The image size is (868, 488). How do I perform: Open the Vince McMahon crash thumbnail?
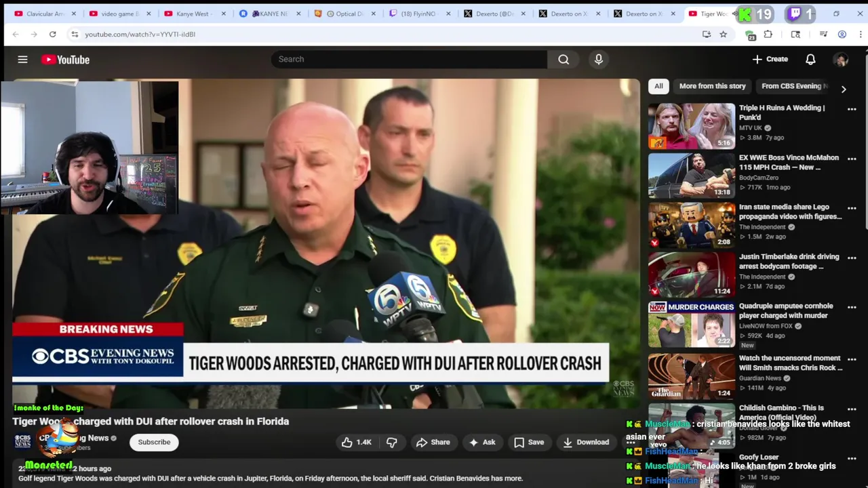691,176
